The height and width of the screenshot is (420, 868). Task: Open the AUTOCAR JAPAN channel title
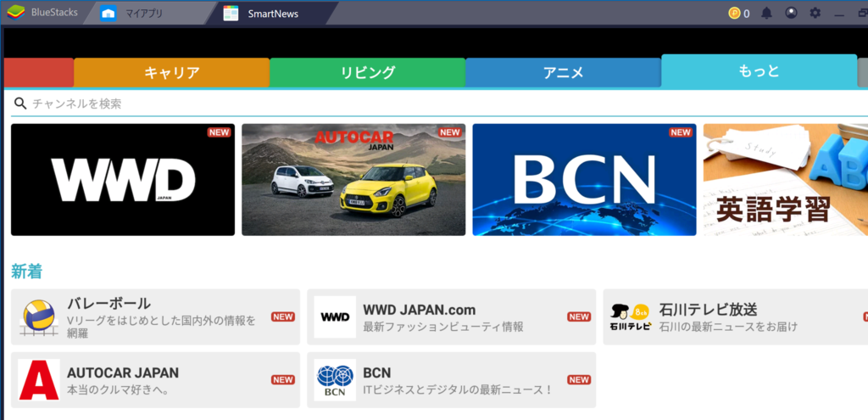tap(123, 372)
